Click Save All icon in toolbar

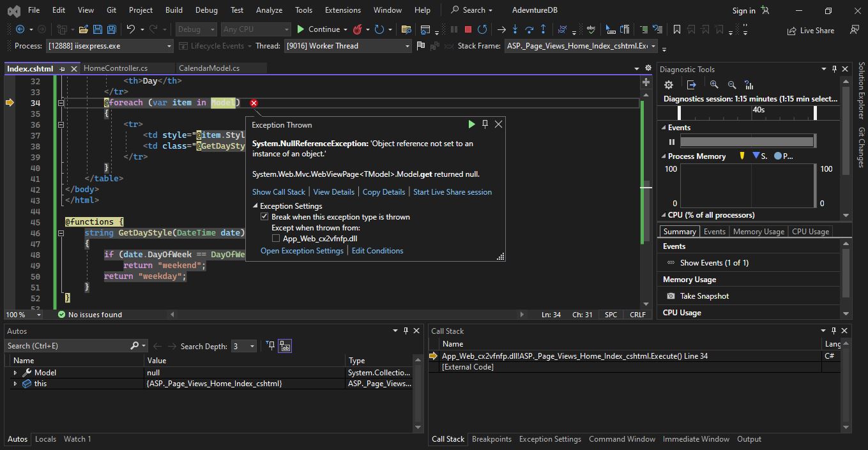pyautogui.click(x=111, y=29)
